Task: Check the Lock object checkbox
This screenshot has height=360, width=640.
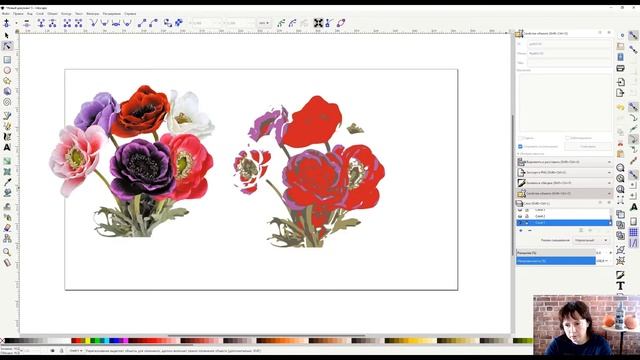Action: [568, 138]
